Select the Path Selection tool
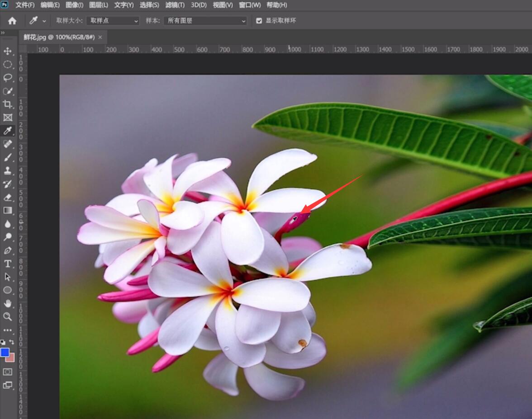This screenshot has width=532, height=419. (7, 277)
